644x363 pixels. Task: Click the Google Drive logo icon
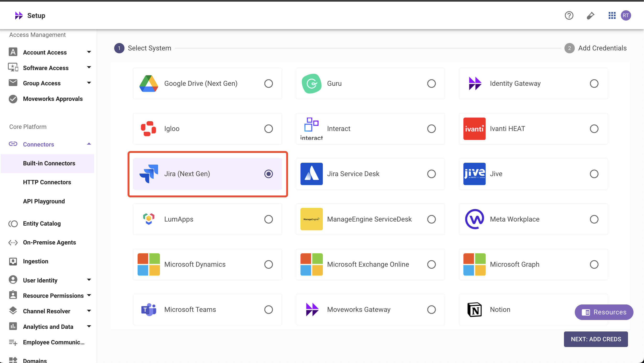149,84
